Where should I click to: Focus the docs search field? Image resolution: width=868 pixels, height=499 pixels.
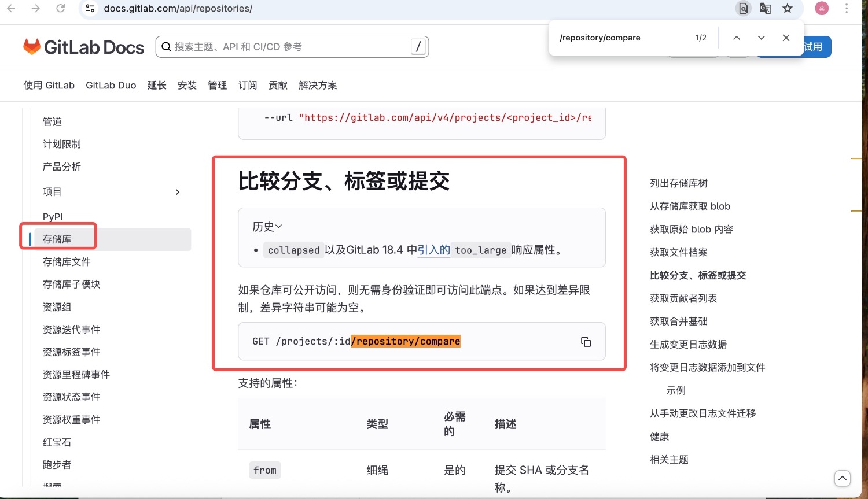point(292,47)
